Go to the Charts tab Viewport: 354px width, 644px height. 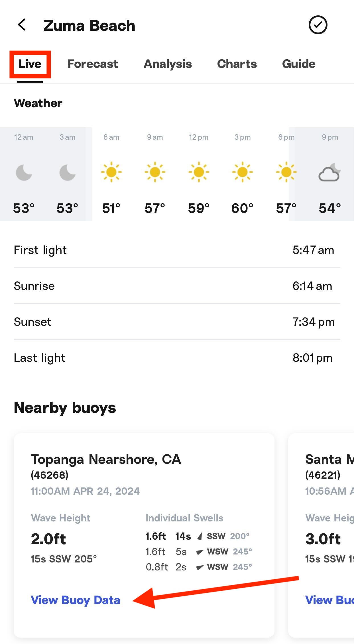pyautogui.click(x=237, y=64)
